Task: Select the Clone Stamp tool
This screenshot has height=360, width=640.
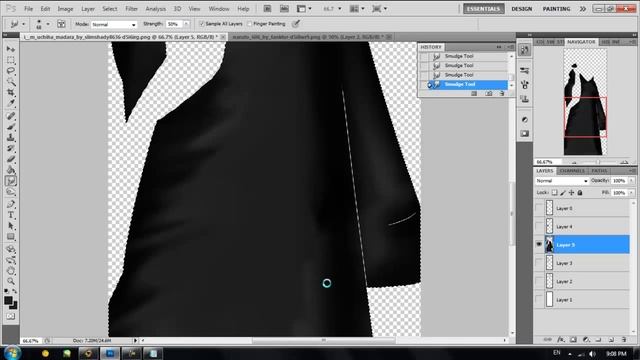Action: [x=11, y=138]
